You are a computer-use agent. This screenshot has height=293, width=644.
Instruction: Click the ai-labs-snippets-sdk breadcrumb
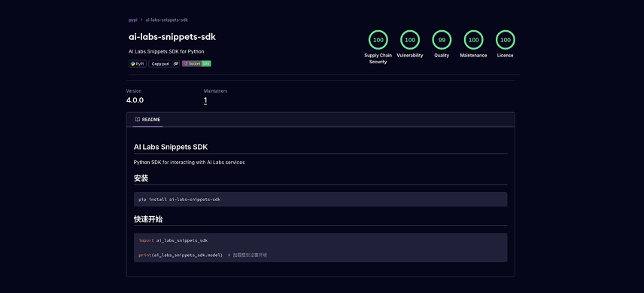click(x=167, y=20)
